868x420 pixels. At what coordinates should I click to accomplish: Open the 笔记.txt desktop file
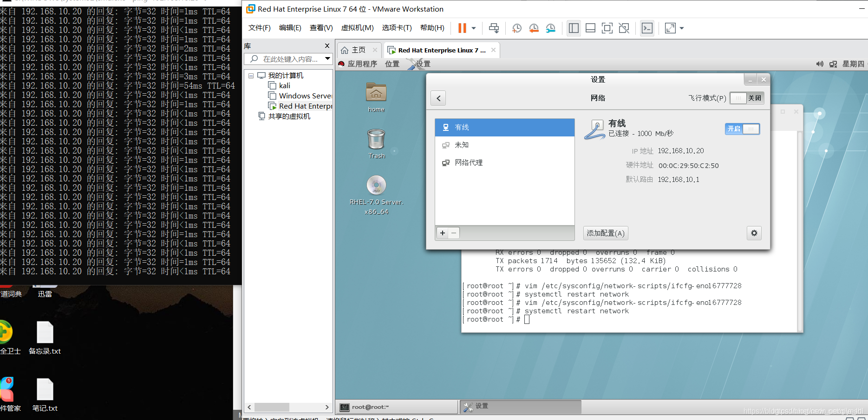(45, 395)
